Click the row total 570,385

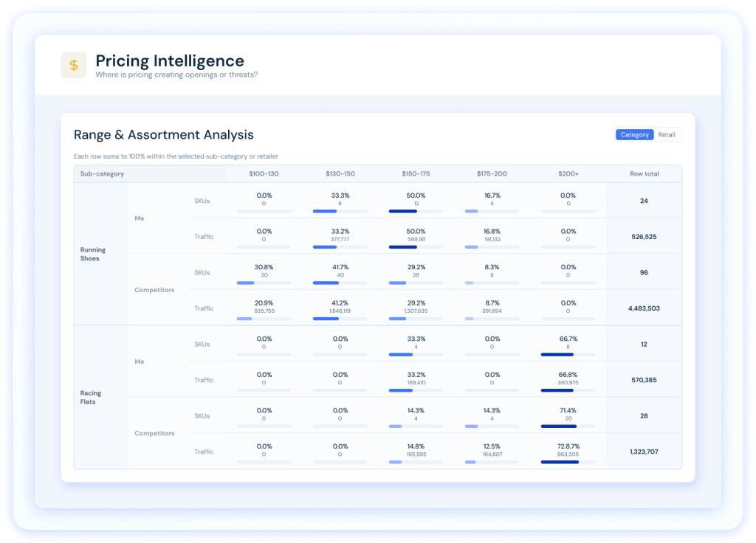[644, 380]
